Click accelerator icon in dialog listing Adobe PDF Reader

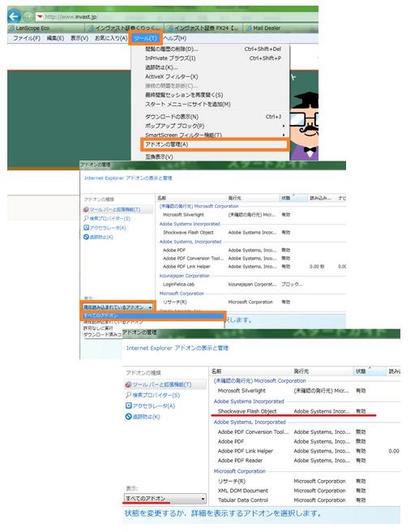coord(128,405)
